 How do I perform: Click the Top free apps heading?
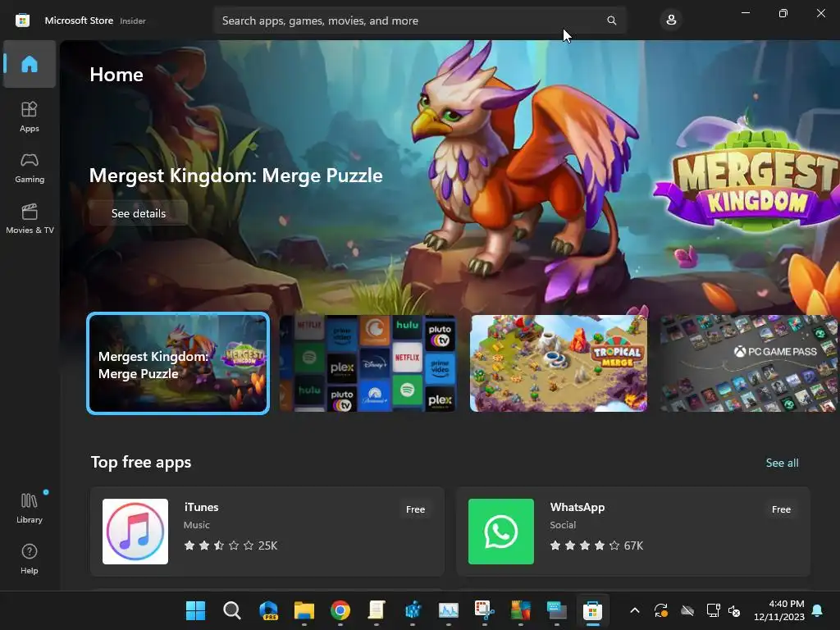[x=141, y=462]
